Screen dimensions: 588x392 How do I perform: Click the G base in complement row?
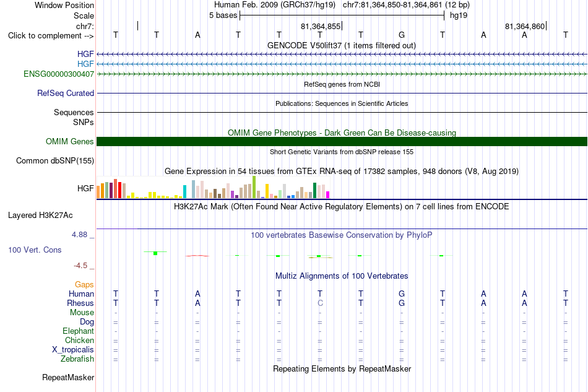point(402,35)
